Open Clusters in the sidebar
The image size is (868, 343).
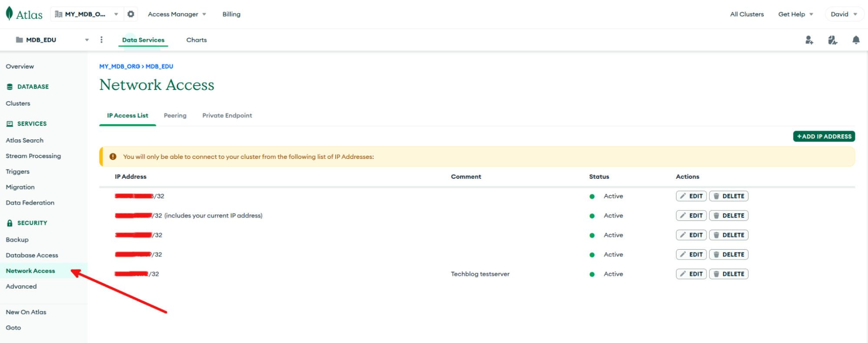18,103
